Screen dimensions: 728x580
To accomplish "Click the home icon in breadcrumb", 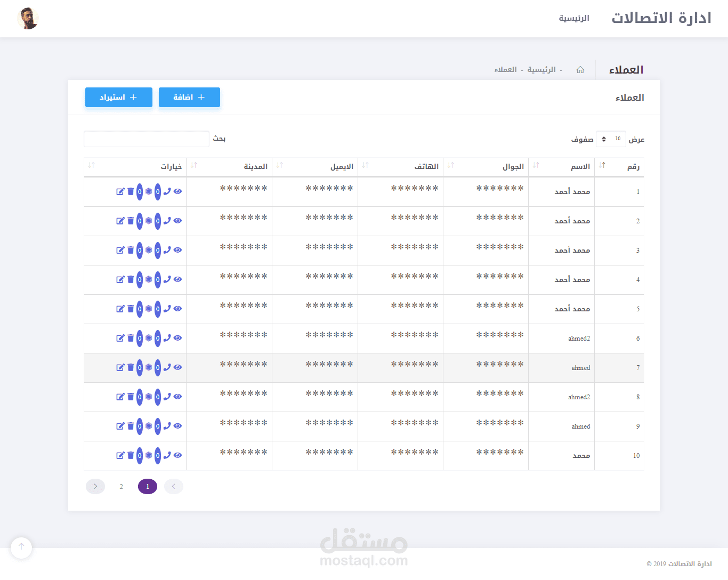I will point(580,70).
